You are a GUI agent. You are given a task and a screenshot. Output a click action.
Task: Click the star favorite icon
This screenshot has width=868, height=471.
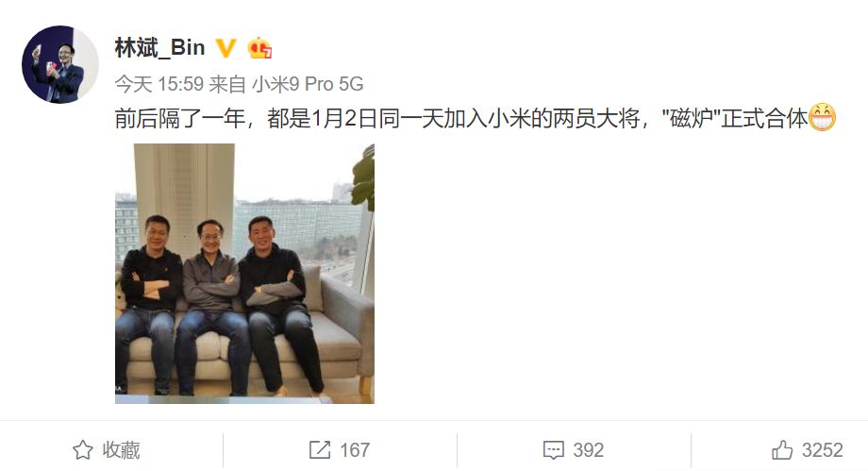(x=83, y=450)
